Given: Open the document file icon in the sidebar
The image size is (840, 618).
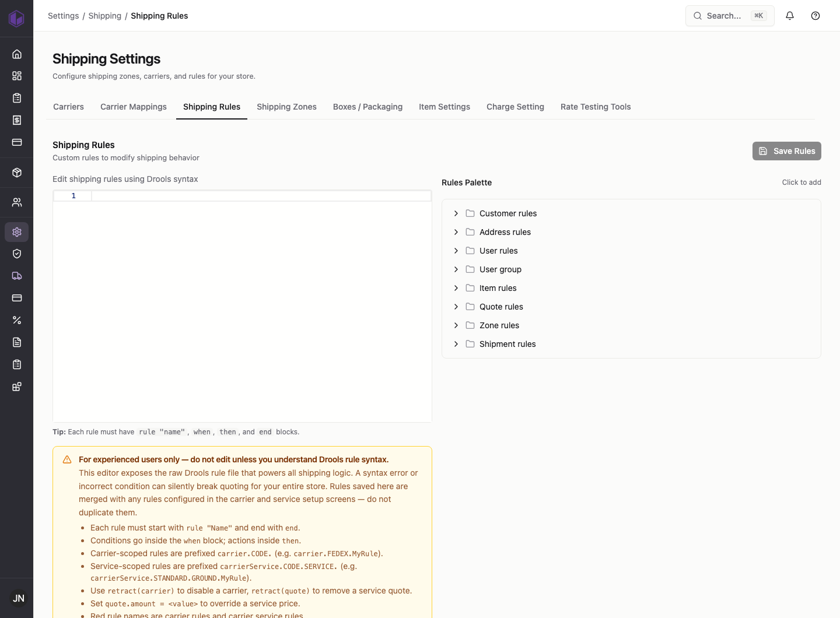Looking at the screenshot, I should coord(17,342).
